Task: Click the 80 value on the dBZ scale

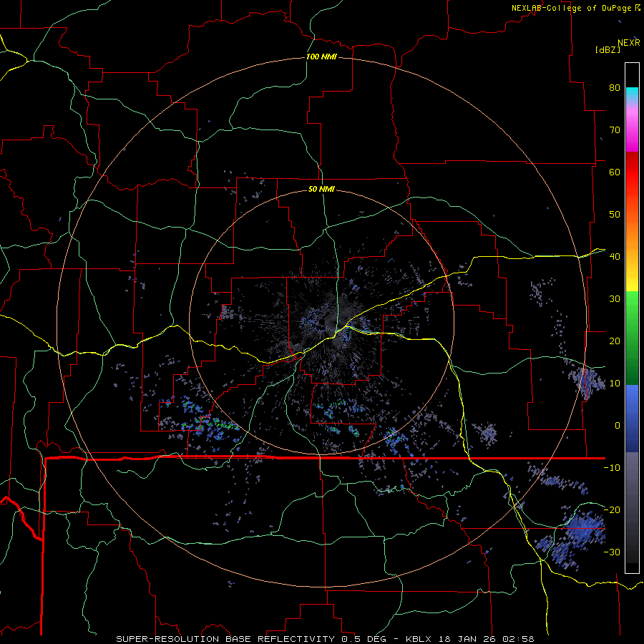Action: [615, 87]
